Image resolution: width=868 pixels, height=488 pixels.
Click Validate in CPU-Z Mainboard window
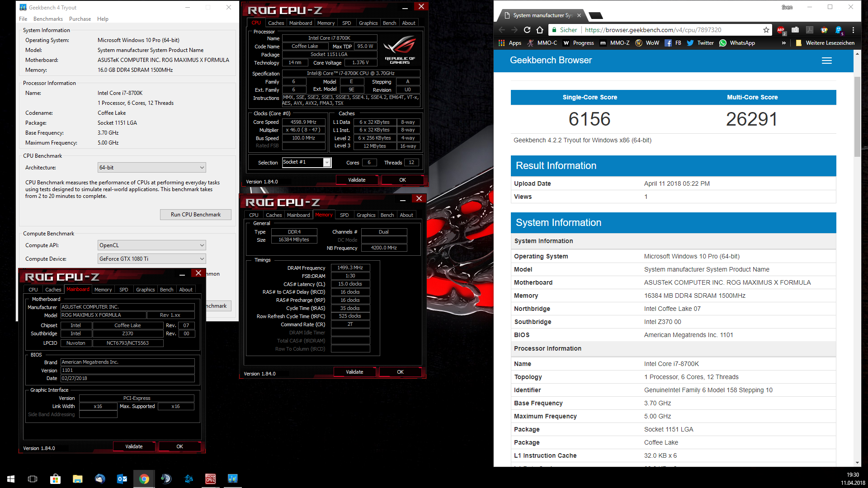click(x=134, y=446)
